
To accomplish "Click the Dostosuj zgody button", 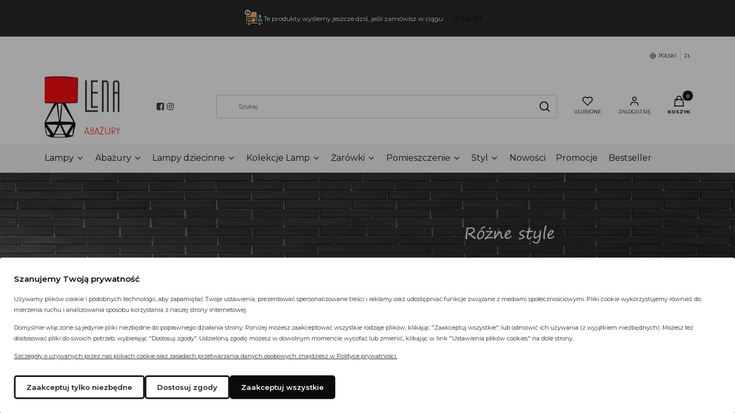I will pyautogui.click(x=187, y=387).
